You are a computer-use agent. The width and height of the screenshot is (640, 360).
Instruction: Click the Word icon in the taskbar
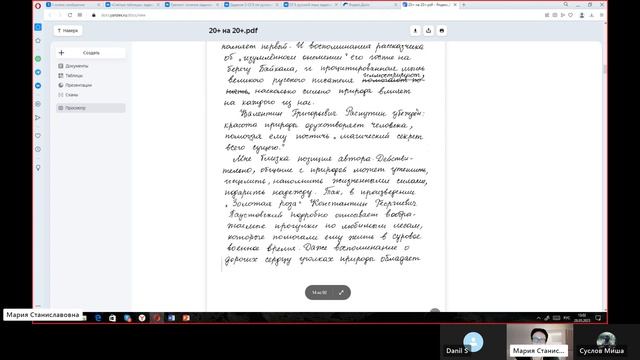click(x=171, y=318)
